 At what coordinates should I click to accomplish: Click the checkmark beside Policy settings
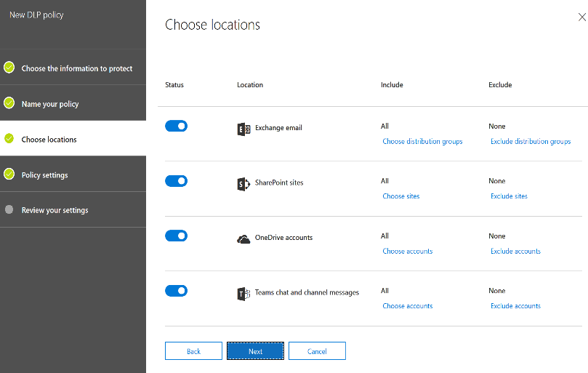[x=9, y=174]
